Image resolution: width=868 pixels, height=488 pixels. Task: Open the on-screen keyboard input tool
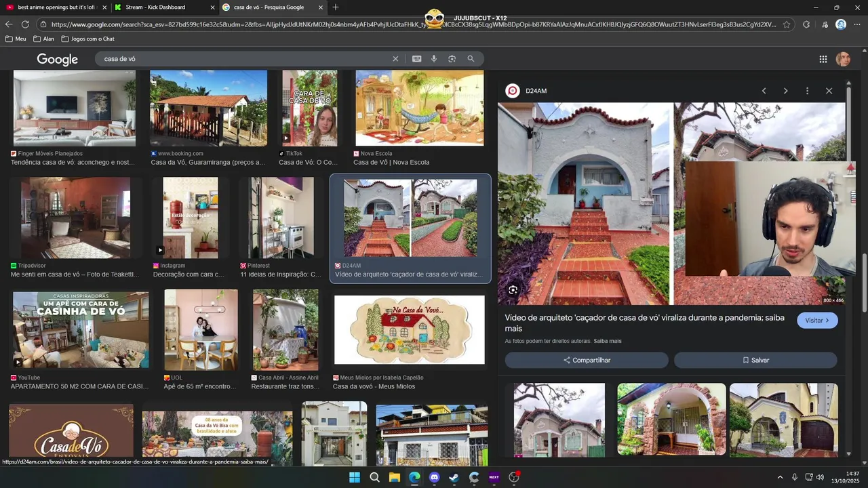tap(416, 59)
